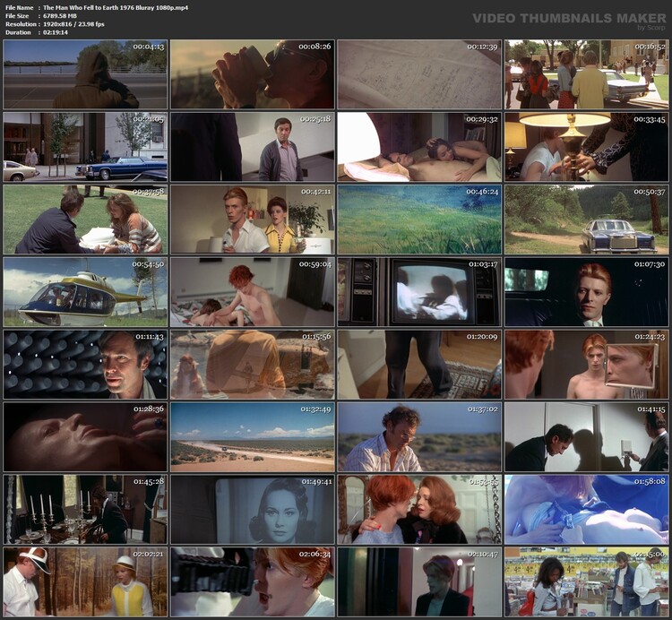Image resolution: width=672 pixels, height=620 pixels.
Task: Select the desert road frame at 01:32:49
Action: pyautogui.click(x=253, y=436)
